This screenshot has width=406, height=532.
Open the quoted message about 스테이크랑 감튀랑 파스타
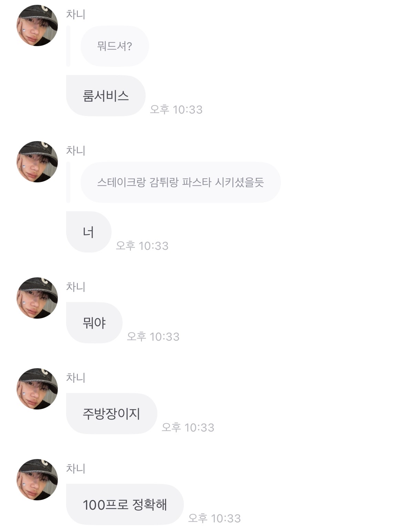pyautogui.click(x=181, y=182)
